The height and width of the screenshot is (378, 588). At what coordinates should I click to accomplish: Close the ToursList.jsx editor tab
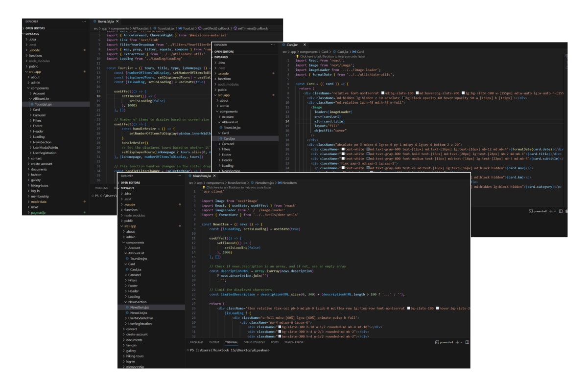coord(118,22)
